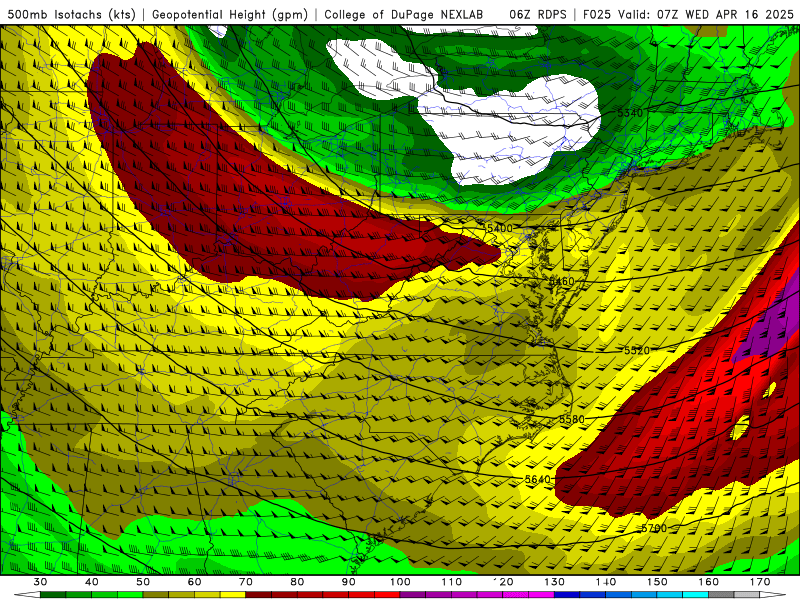Pick the cyan 155-160 kt legend swatch
800x600 pixels.
[696, 595]
